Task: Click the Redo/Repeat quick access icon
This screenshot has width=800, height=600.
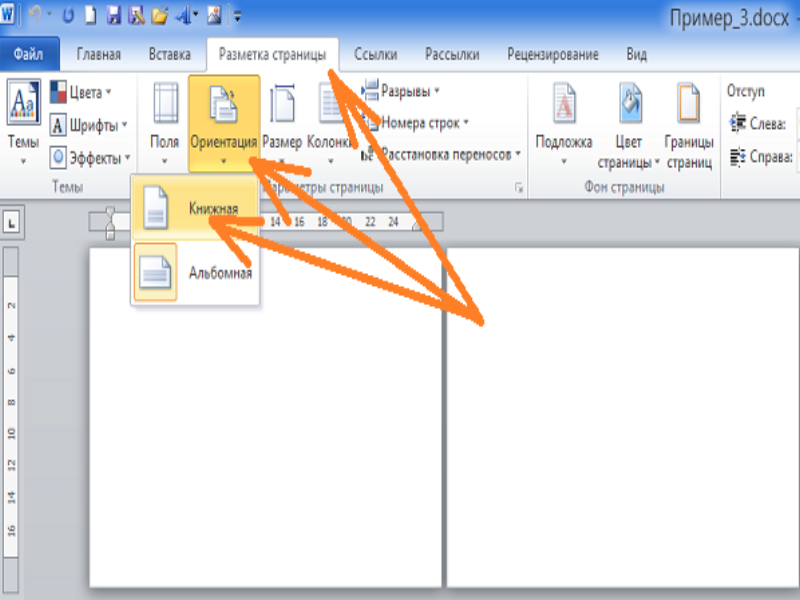Action: tap(67, 16)
